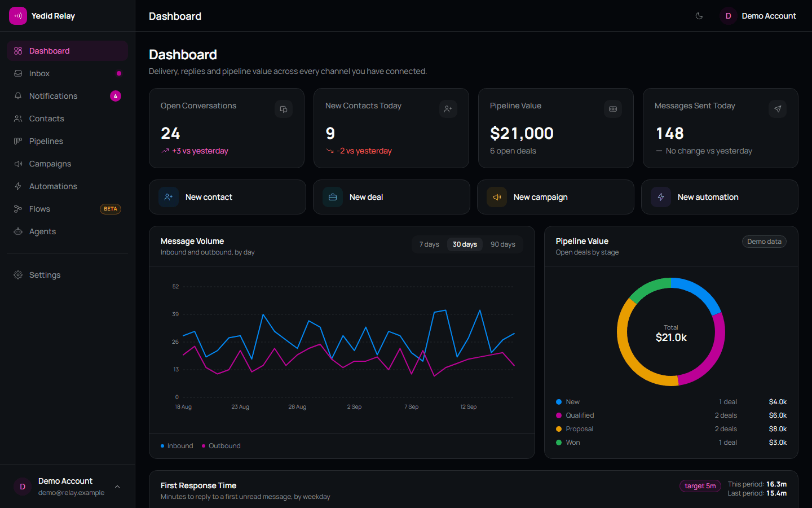Screen dimensions: 812x508
Task: Click the Inbox tray icon
Action: click(18, 73)
